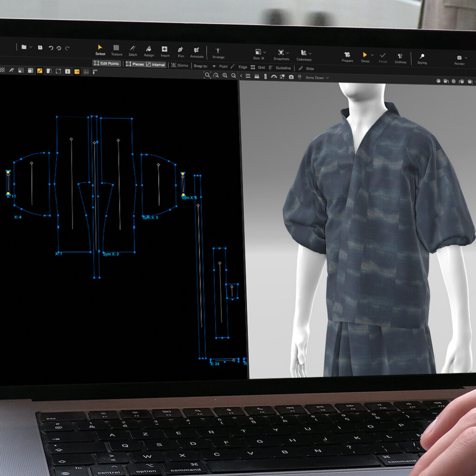Toggle the Gizmo option
This screenshot has height=476, width=476.
pos(180,65)
